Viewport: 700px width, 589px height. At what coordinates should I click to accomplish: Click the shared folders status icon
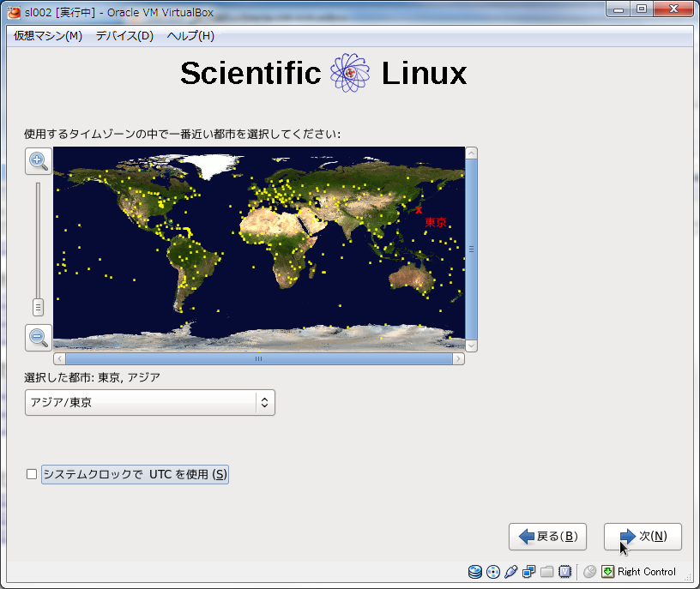click(547, 572)
